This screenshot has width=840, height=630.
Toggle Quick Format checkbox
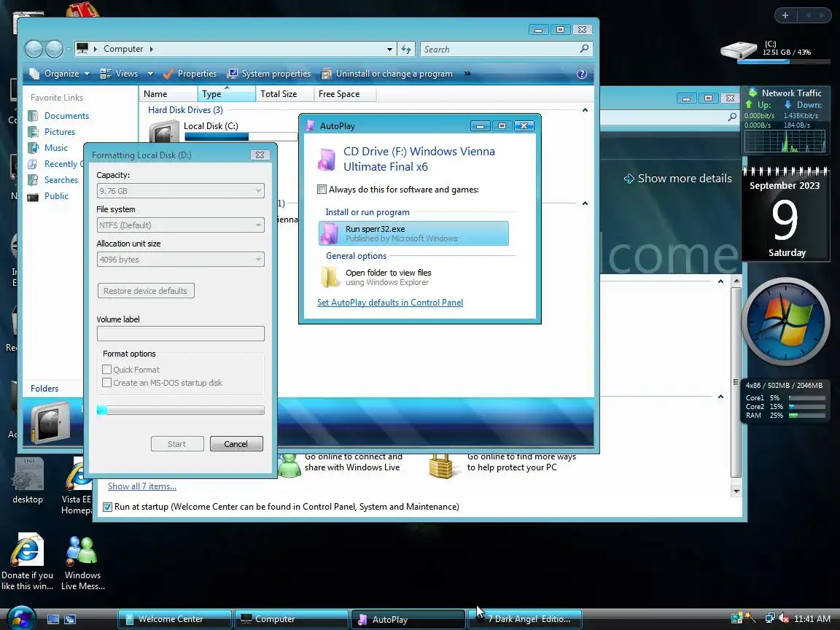[x=106, y=369]
